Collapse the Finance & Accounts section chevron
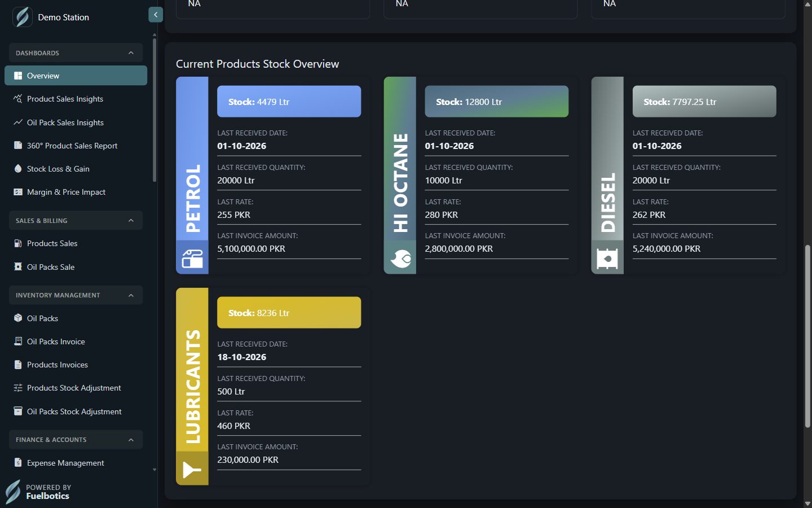Image resolution: width=812 pixels, height=508 pixels. [131, 440]
